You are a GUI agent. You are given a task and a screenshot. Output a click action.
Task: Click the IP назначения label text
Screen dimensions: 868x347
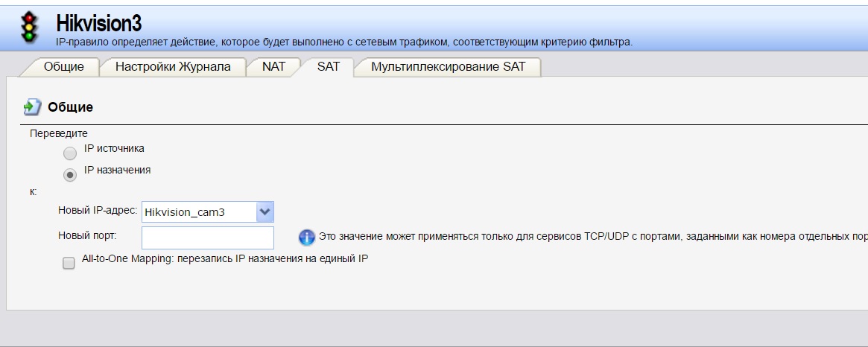[x=118, y=170]
